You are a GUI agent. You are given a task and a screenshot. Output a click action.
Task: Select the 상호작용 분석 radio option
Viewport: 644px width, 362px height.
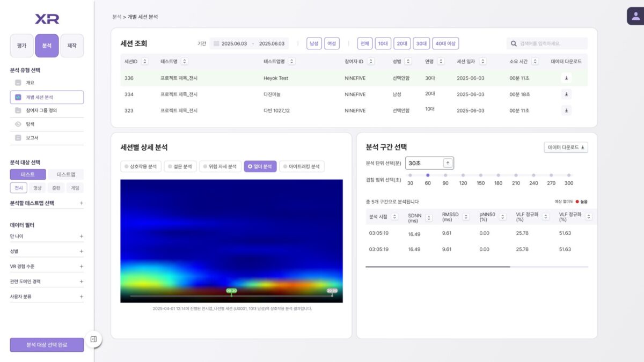pyautogui.click(x=141, y=167)
